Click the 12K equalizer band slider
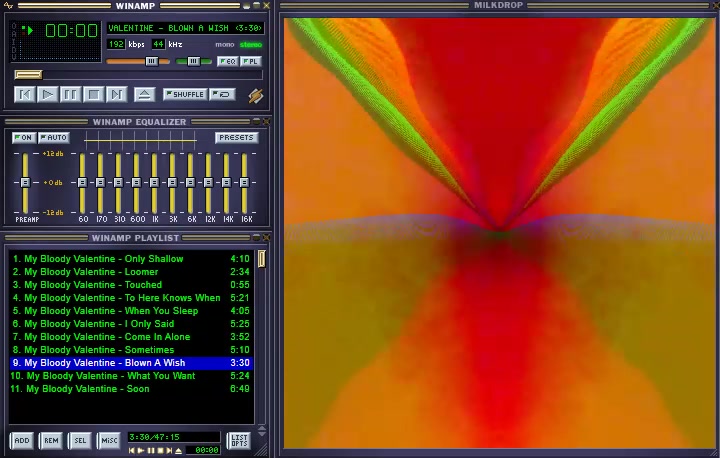The image size is (720, 458). click(208, 182)
